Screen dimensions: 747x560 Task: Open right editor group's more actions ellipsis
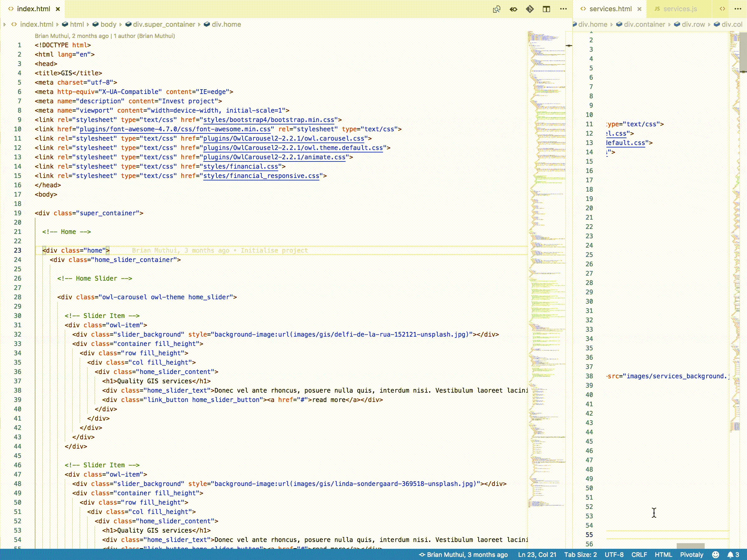738,9
